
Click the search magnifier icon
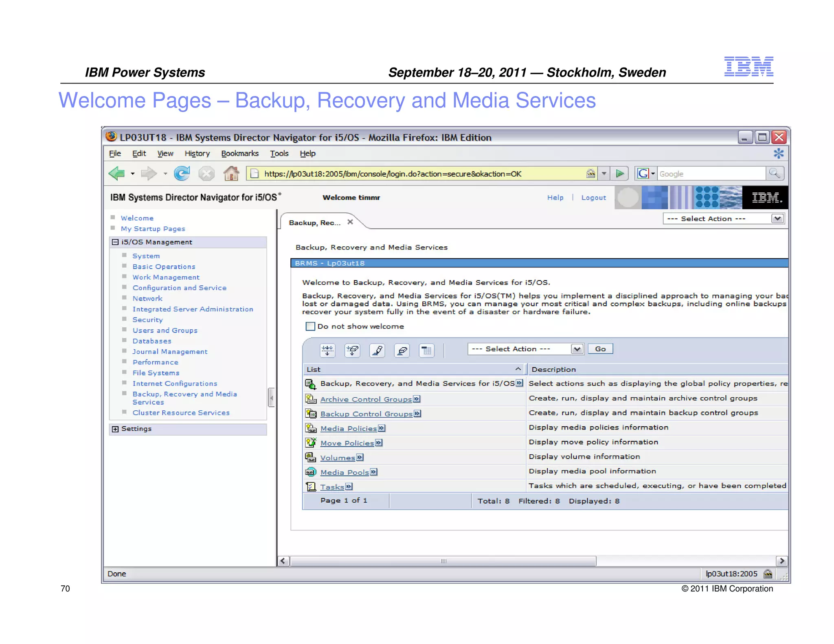(775, 174)
